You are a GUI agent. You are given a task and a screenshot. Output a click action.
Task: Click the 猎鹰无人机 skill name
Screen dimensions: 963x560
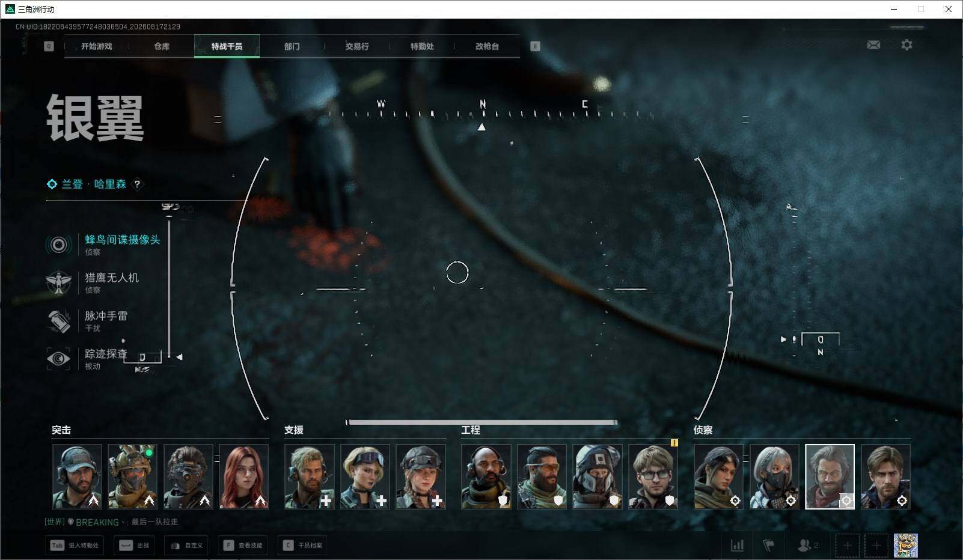click(112, 278)
